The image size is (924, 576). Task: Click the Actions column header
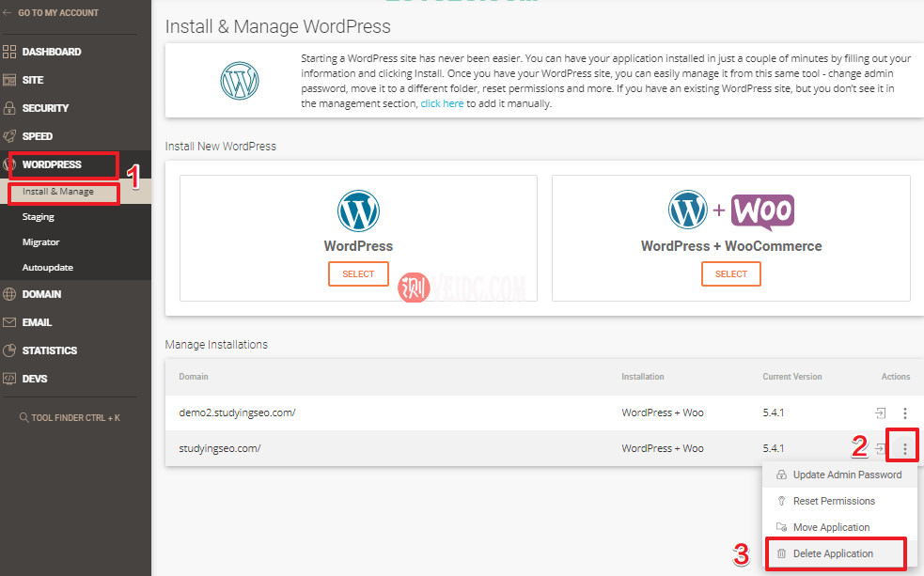tap(896, 377)
